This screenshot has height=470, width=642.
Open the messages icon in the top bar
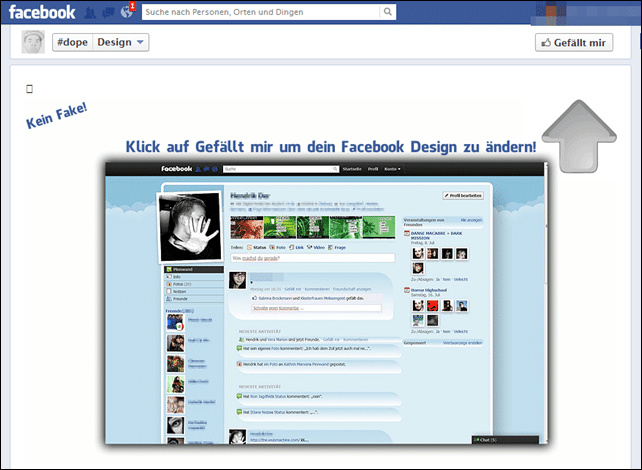(108, 13)
